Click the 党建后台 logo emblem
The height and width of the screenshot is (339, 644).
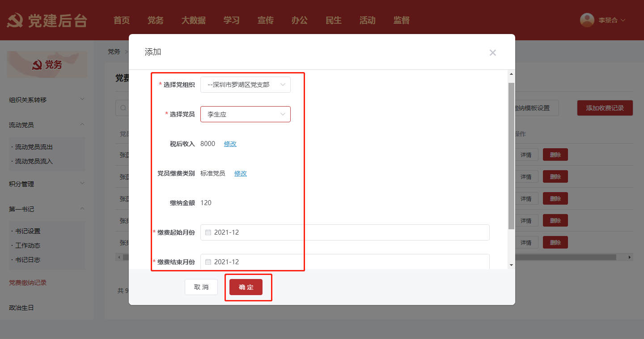(x=15, y=21)
